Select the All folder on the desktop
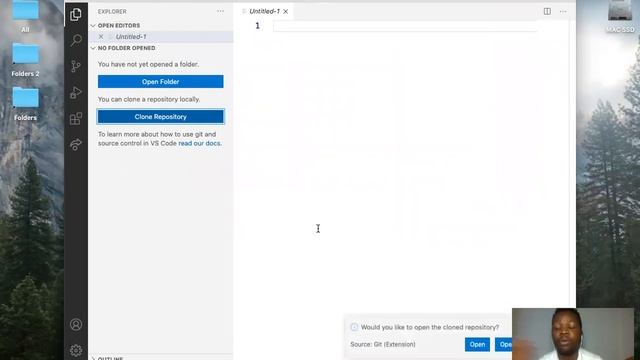 click(x=25, y=16)
